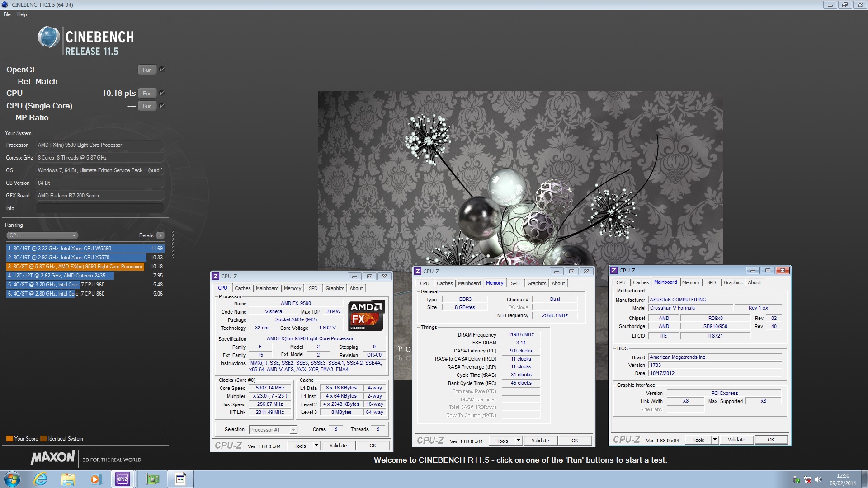The width and height of the screenshot is (868, 488).
Task: Open the Help menu
Action: click(x=22, y=14)
